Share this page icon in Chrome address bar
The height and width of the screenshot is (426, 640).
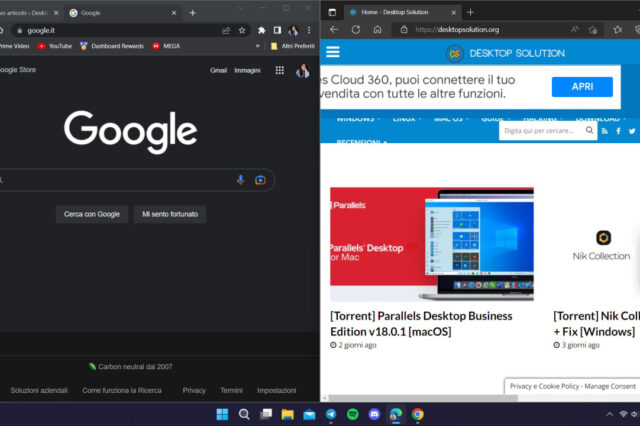point(226,30)
